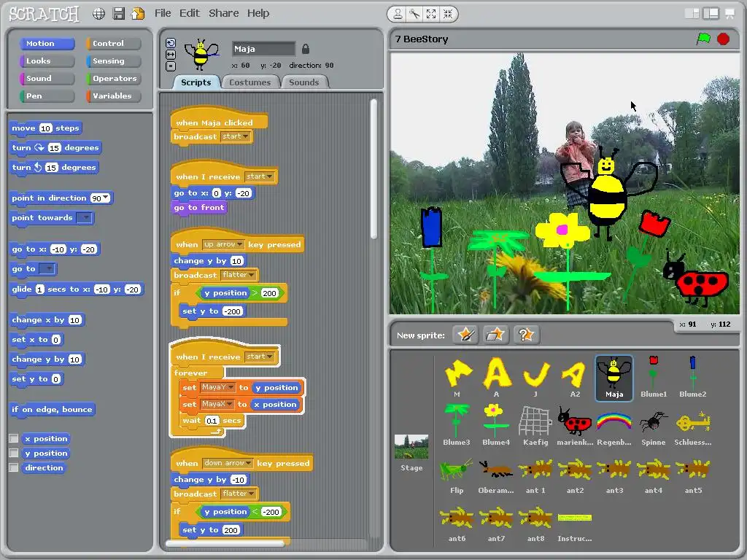Paint a new sprite
747x560 pixels.
point(465,335)
